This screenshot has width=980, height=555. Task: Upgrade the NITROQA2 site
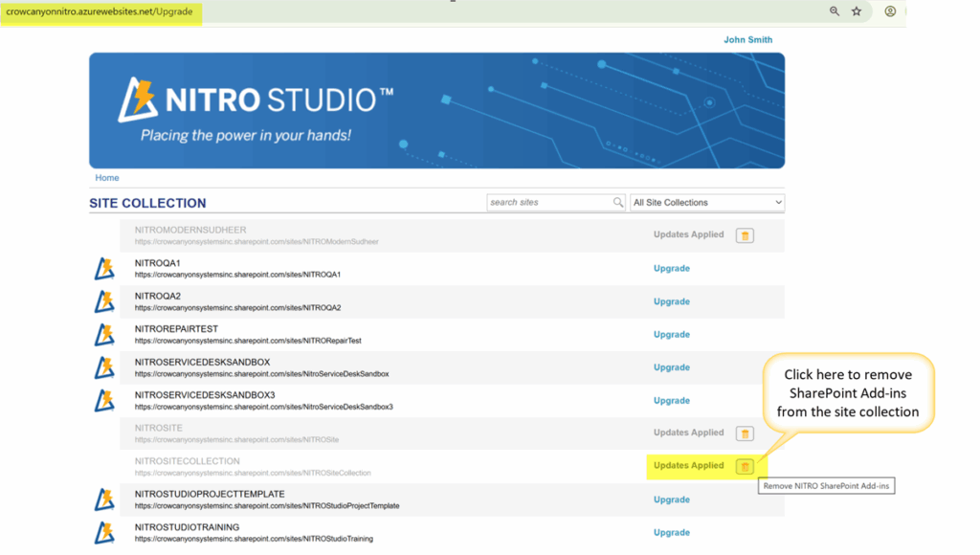coord(671,301)
